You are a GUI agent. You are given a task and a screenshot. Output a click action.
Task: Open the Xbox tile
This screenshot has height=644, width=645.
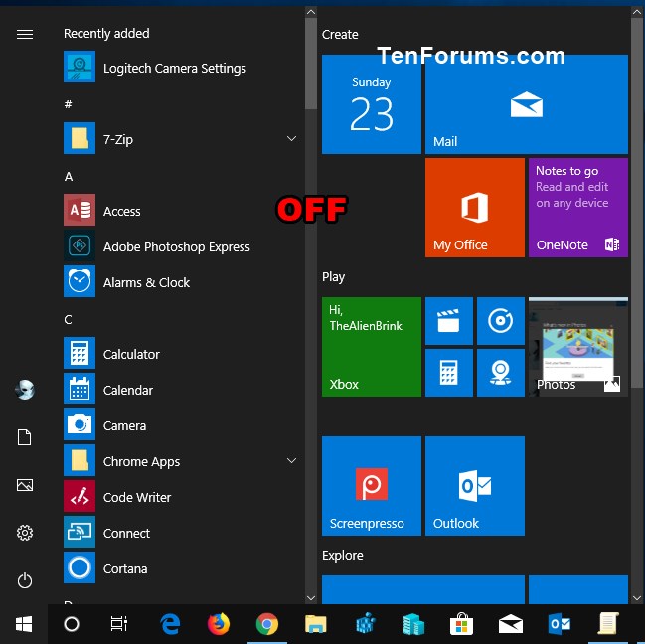[372, 347]
